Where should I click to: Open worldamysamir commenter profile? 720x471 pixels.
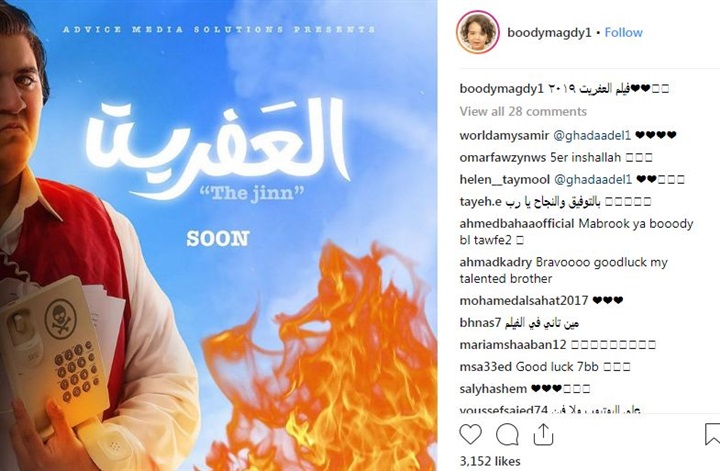pyautogui.click(x=504, y=135)
